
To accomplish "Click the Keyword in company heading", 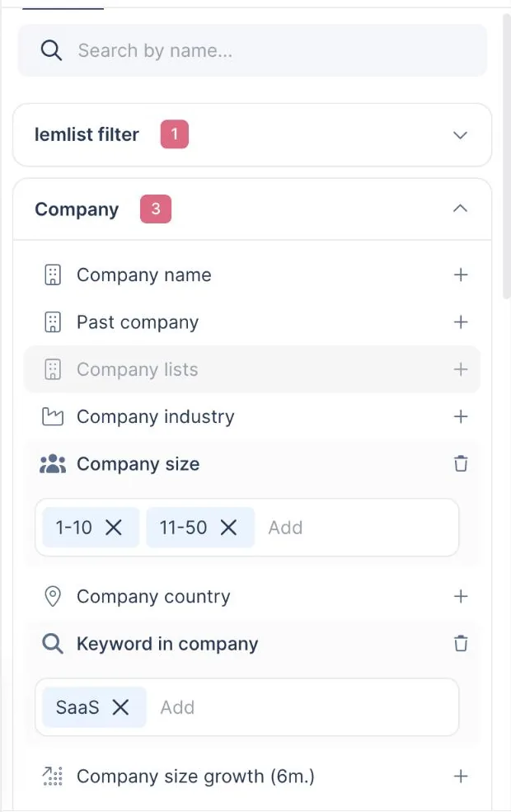I will [x=167, y=643].
